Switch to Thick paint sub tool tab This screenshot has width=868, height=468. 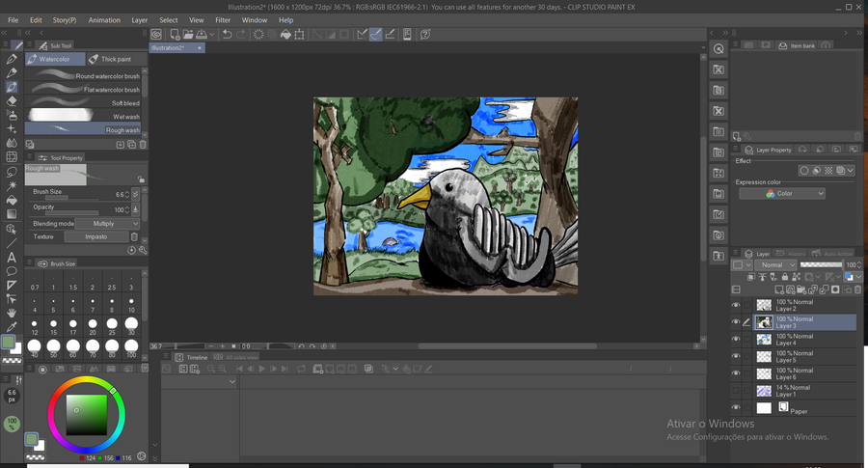click(117, 59)
